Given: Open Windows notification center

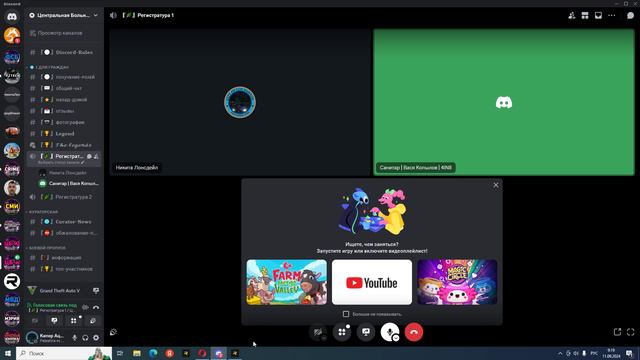Looking at the screenshot, I should pyautogui.click(x=629, y=353).
